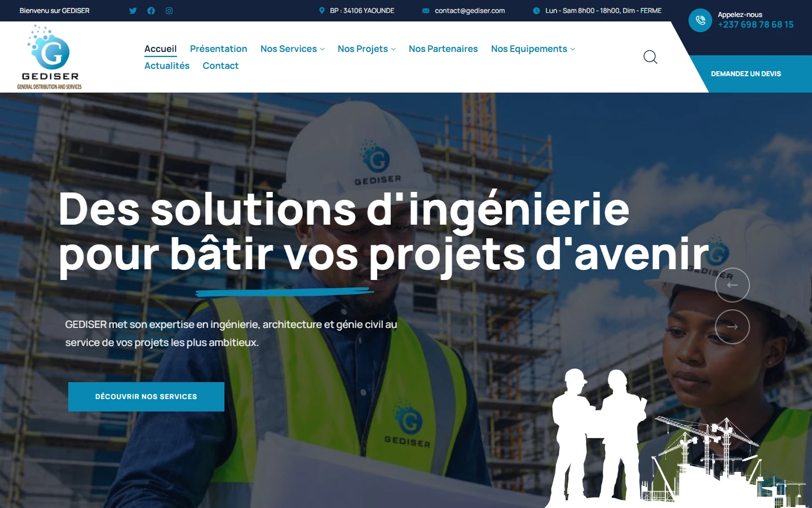Call the number +237 698 78 68 15

point(756,25)
